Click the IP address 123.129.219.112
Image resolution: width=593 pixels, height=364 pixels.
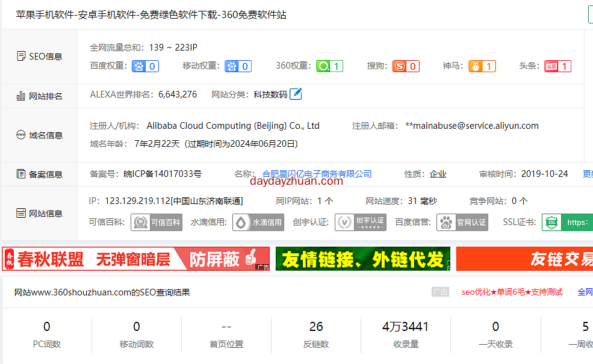(138, 201)
